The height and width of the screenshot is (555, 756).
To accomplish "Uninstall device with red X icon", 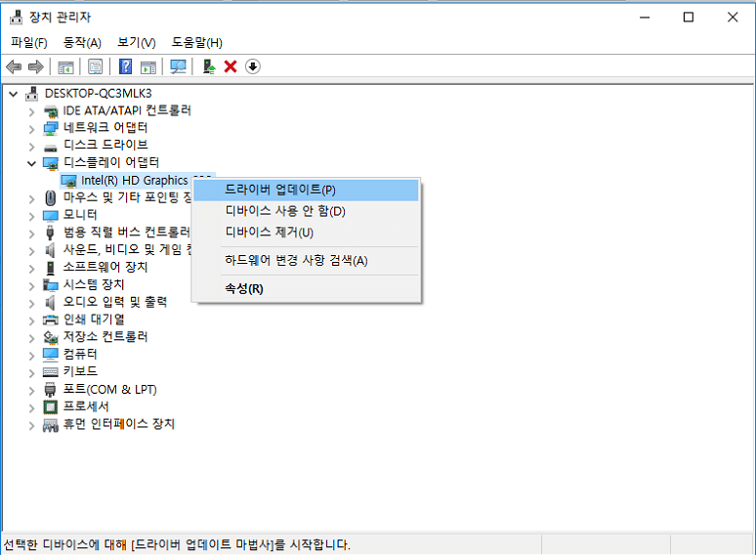I will tap(231, 66).
